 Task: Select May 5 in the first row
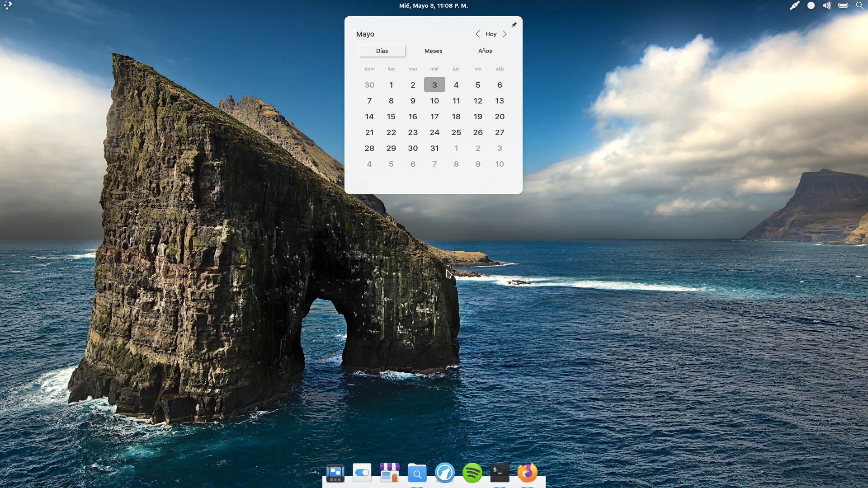(x=478, y=85)
